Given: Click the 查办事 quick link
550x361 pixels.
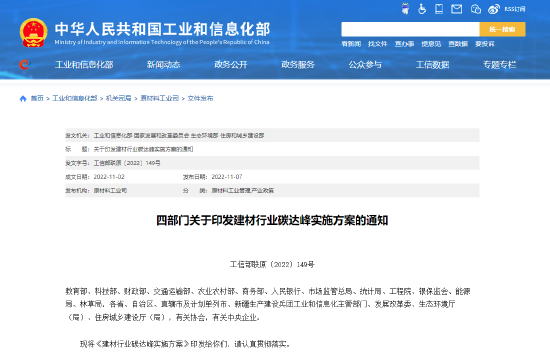Looking at the screenshot, I should pos(404,44).
